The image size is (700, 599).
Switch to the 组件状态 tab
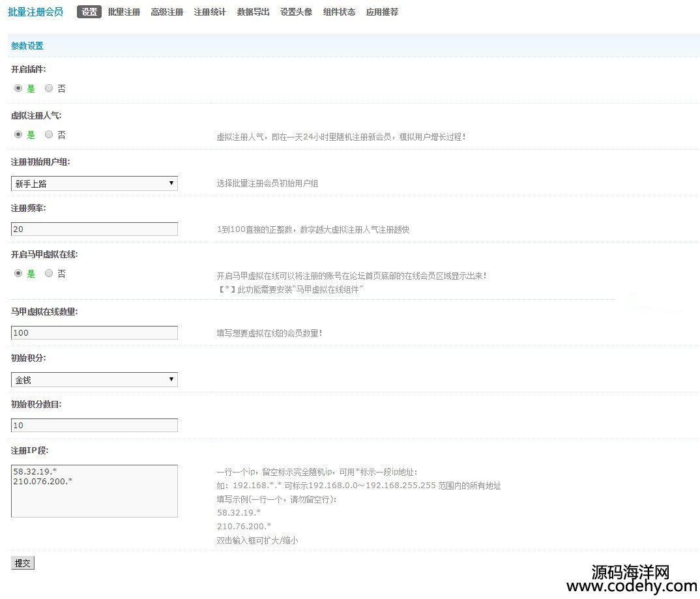339,12
